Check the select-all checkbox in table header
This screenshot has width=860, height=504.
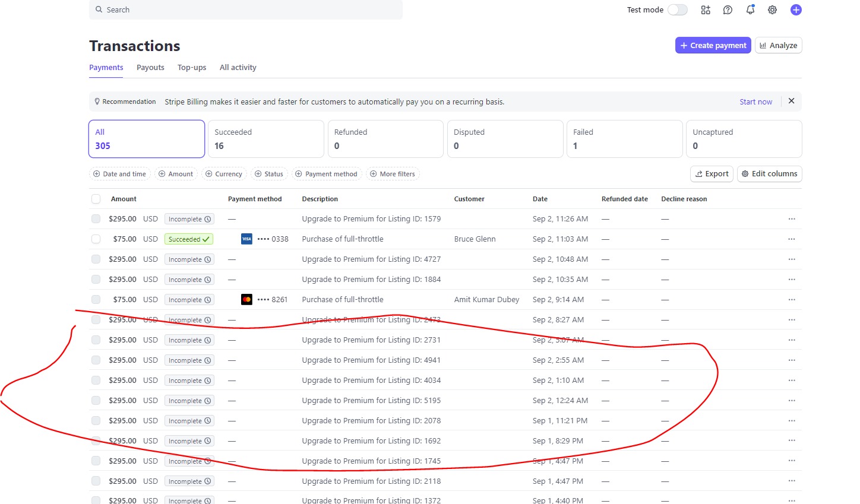[x=96, y=199]
